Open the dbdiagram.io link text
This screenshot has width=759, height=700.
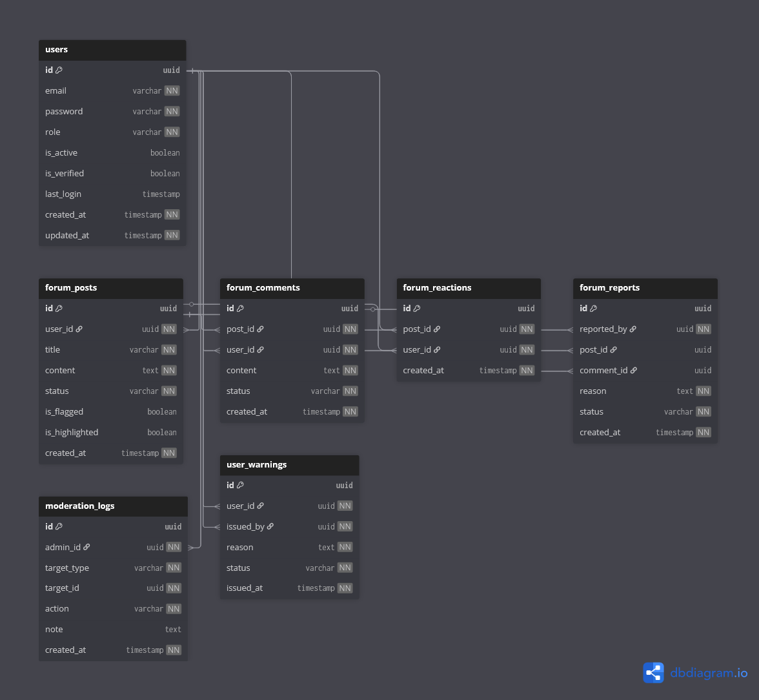click(x=709, y=673)
